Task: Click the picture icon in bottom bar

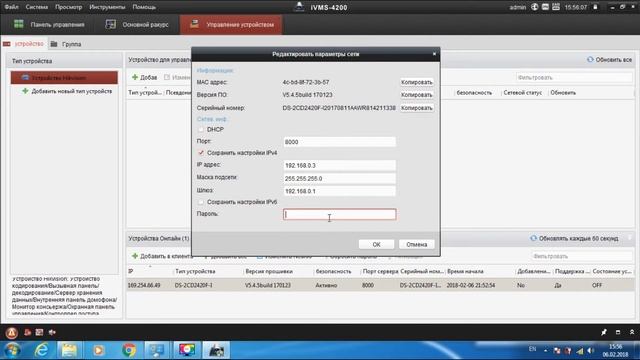Action: pyautogui.click(x=39, y=332)
